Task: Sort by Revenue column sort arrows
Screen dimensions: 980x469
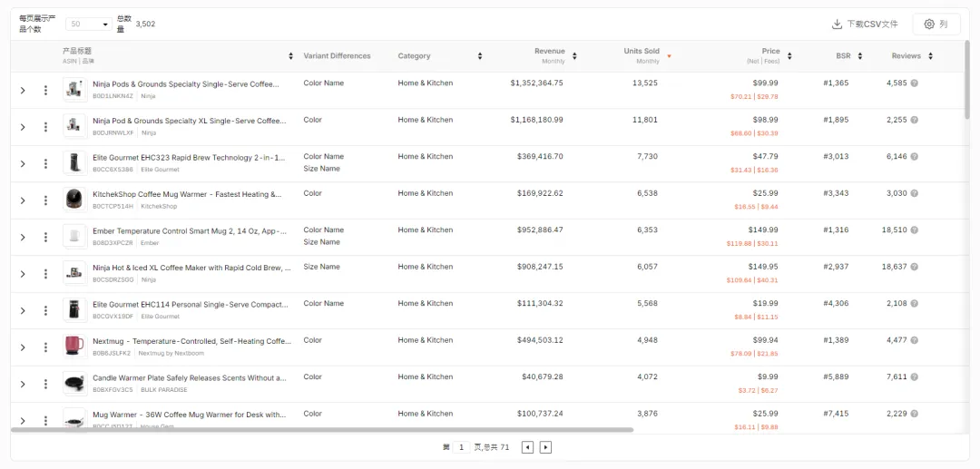Action: coord(573,56)
